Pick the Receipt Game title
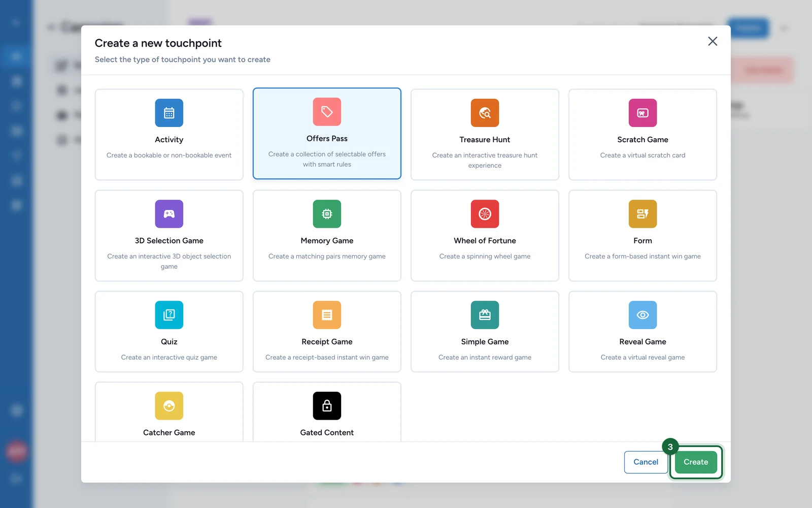The height and width of the screenshot is (508, 812). click(x=327, y=342)
